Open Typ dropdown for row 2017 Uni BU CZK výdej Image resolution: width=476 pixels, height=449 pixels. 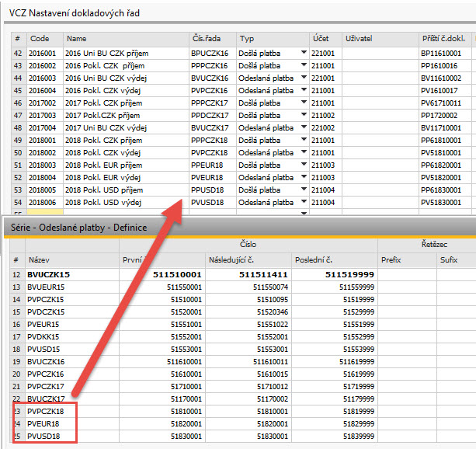pos(304,127)
